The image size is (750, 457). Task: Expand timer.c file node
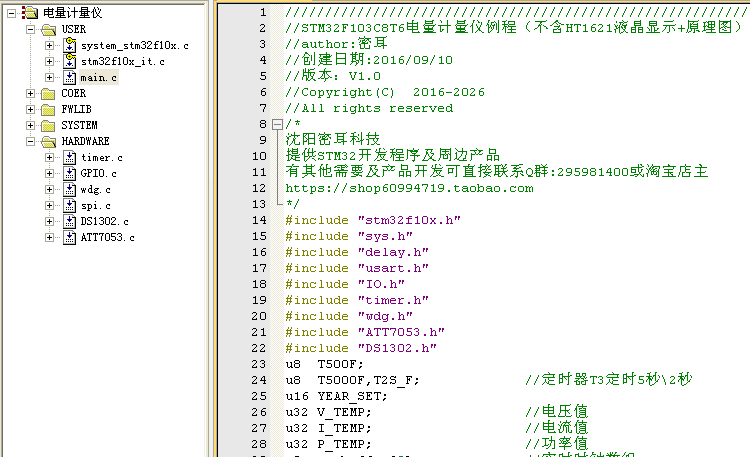pos(49,157)
